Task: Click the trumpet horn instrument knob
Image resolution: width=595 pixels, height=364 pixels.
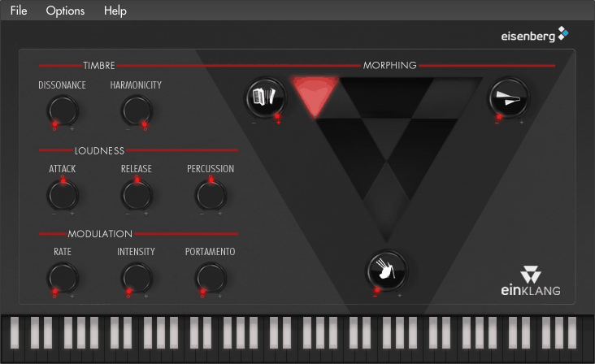Action: click(509, 97)
